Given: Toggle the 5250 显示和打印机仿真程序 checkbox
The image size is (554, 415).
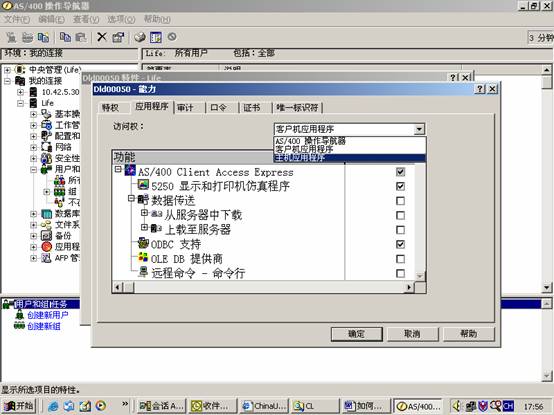Looking at the screenshot, I should [400, 186].
